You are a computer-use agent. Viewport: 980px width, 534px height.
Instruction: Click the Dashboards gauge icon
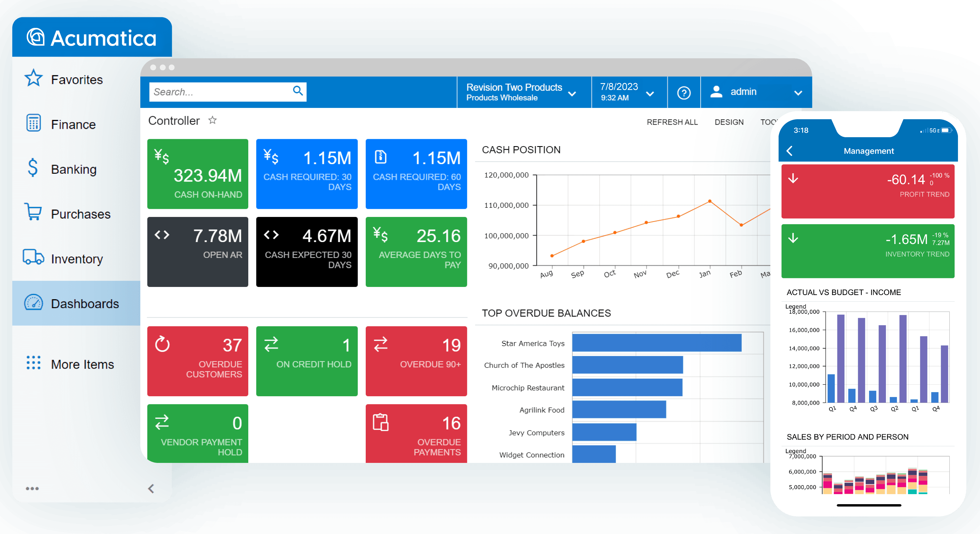point(33,303)
